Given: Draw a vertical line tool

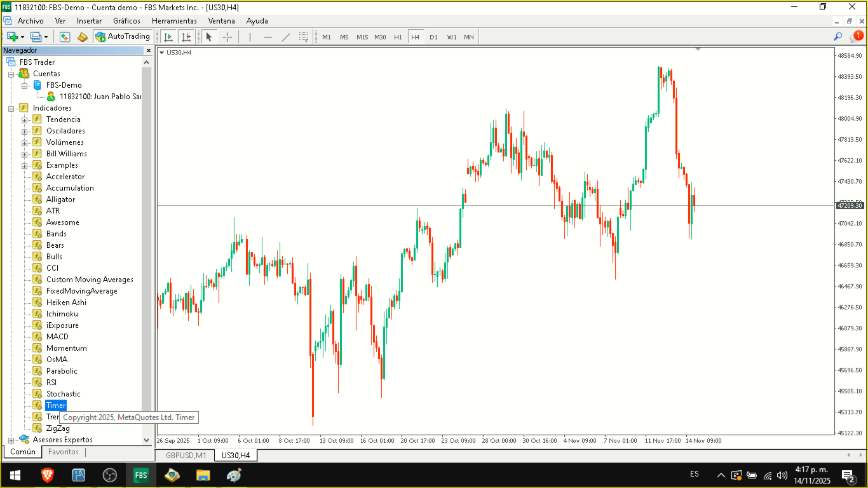Looking at the screenshot, I should coord(250,37).
